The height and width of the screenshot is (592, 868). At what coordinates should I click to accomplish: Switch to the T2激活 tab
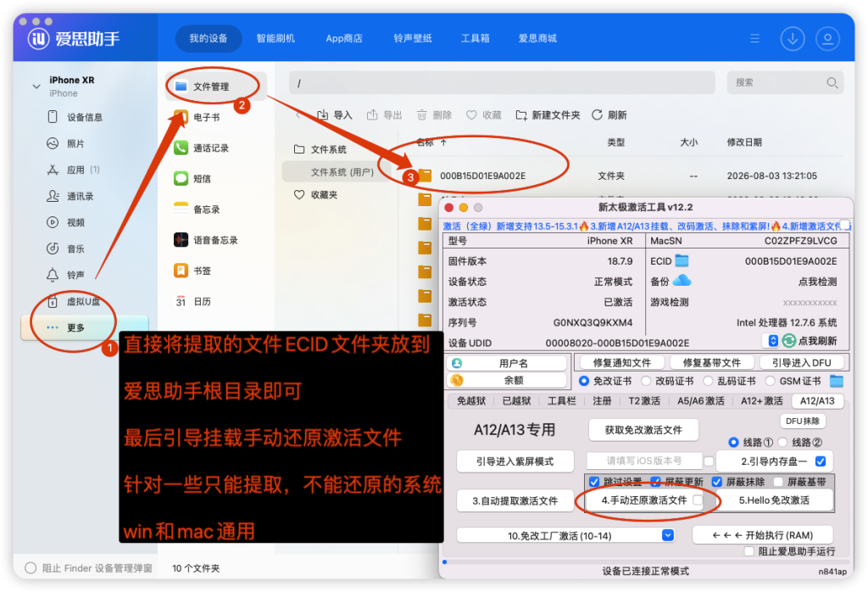pyautogui.click(x=644, y=400)
